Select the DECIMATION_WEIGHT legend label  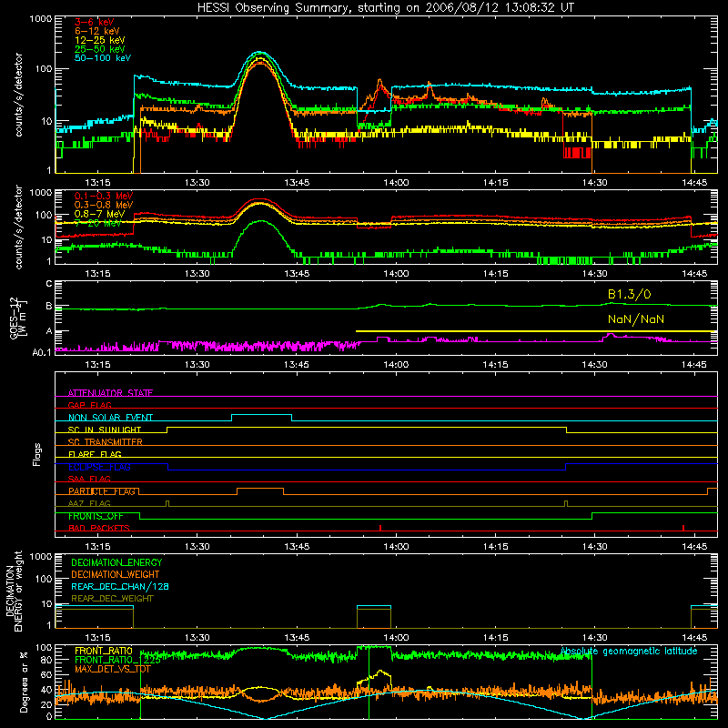pos(116,574)
